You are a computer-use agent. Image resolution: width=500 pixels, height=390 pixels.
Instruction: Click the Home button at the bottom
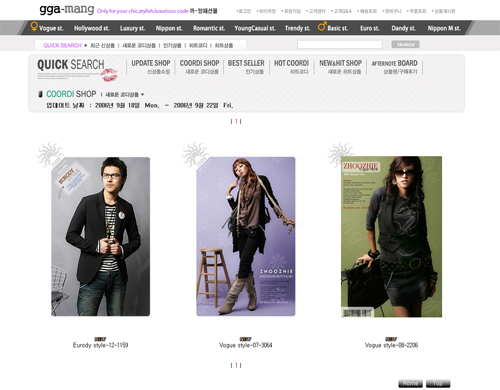click(x=410, y=383)
